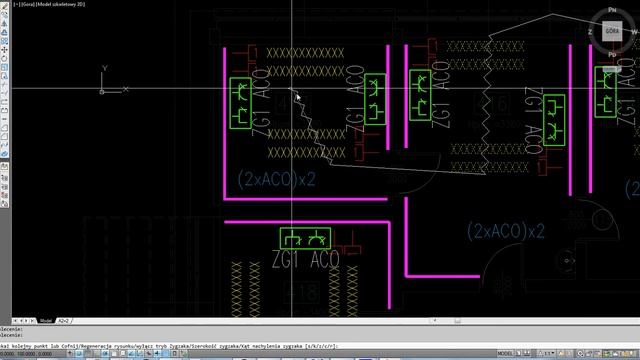Viewport: 640px width, 360px height.
Task: Toggle 3D Object Snap in status bar
Action: 122,353
